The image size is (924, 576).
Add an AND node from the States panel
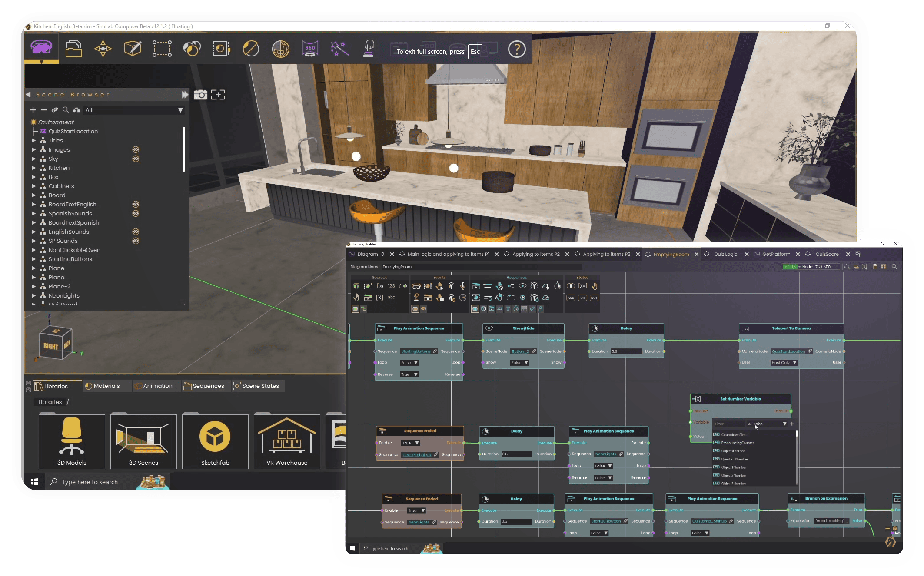click(571, 298)
